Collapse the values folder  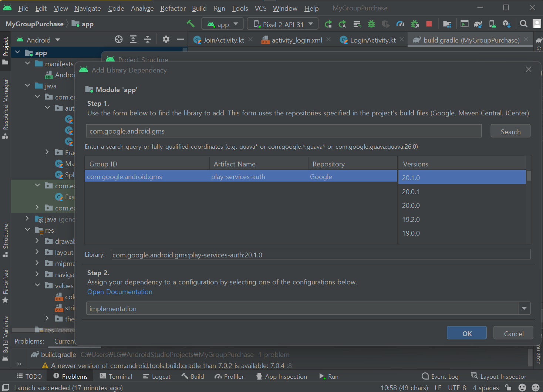tap(37, 285)
